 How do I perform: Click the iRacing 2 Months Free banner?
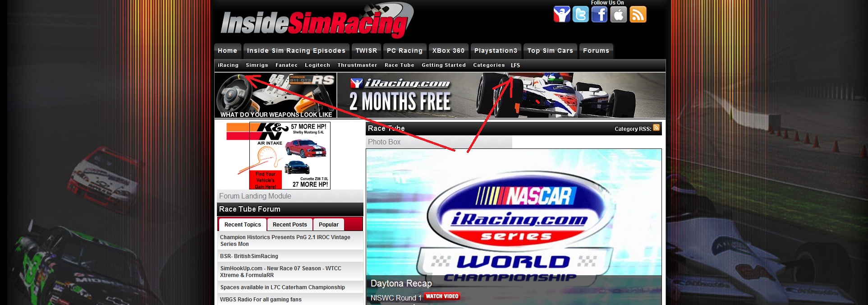click(x=501, y=95)
